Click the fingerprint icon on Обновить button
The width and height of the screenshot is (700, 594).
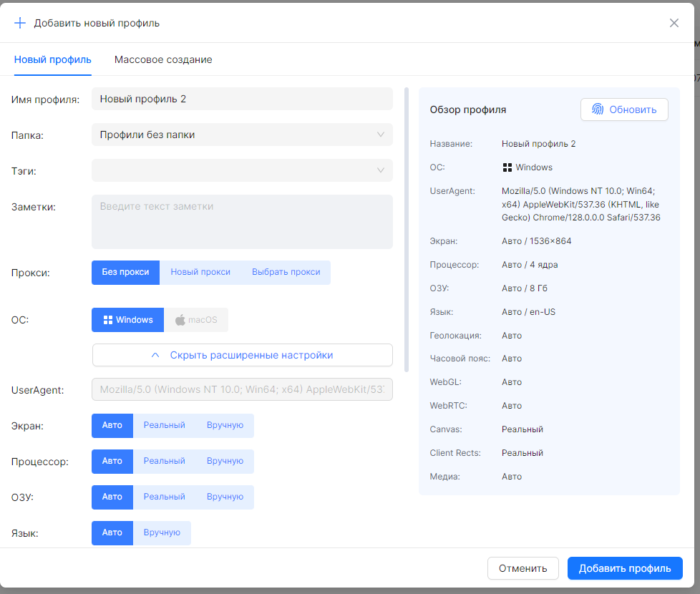(597, 109)
